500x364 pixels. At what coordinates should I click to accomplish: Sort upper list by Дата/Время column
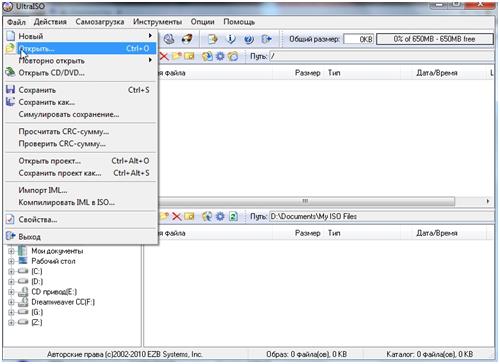437,73
